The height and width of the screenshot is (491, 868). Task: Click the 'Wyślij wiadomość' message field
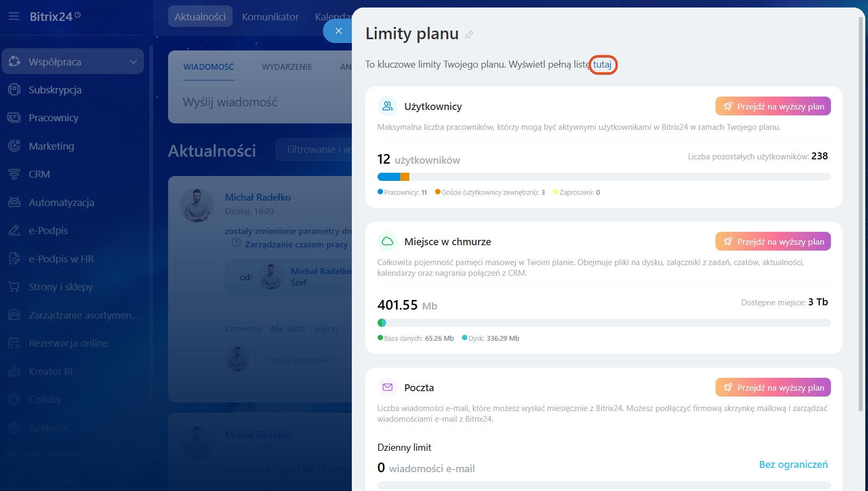260,102
